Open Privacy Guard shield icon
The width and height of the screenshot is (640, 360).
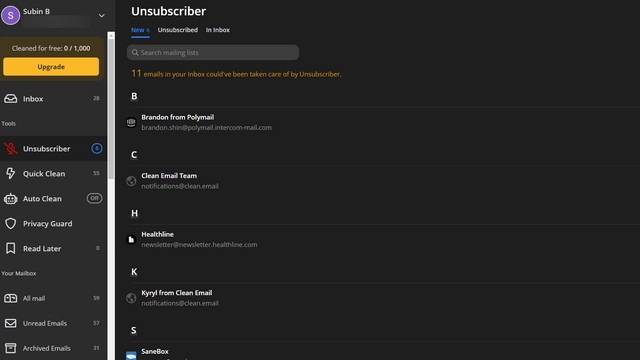[11, 224]
